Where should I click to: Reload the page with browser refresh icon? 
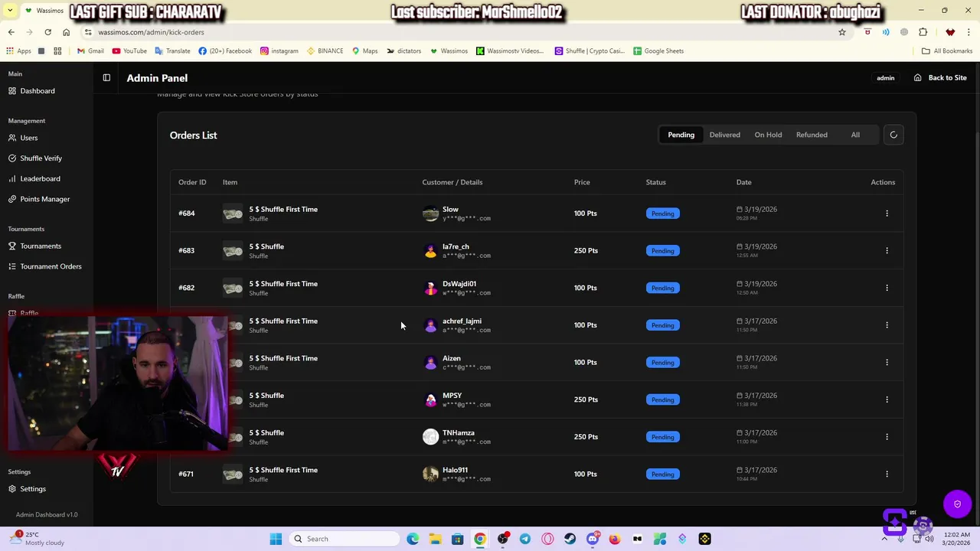47,32
